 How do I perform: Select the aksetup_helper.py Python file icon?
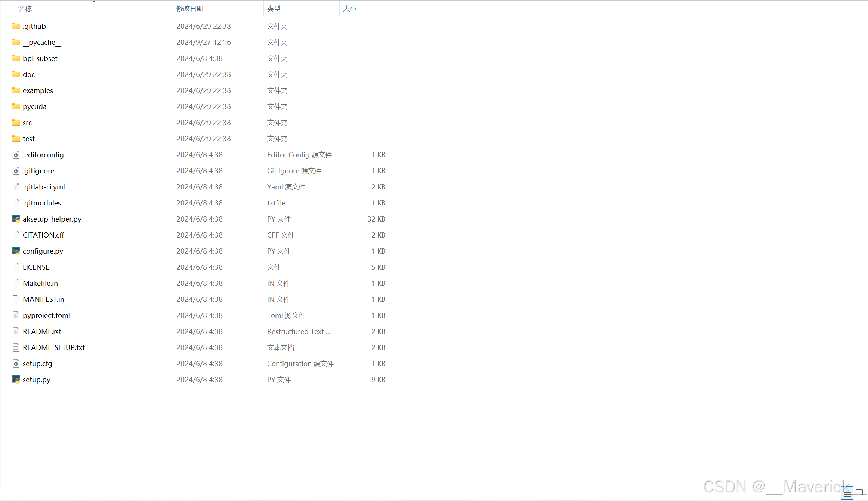16,219
